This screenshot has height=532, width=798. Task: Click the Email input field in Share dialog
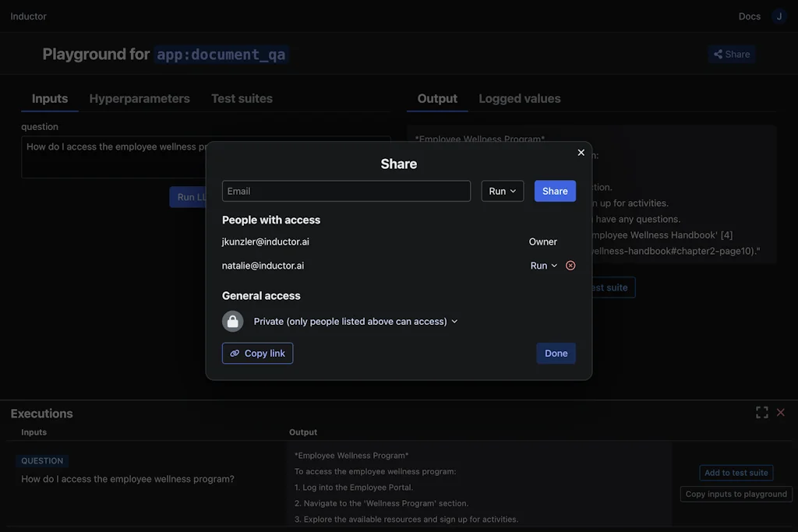point(346,191)
